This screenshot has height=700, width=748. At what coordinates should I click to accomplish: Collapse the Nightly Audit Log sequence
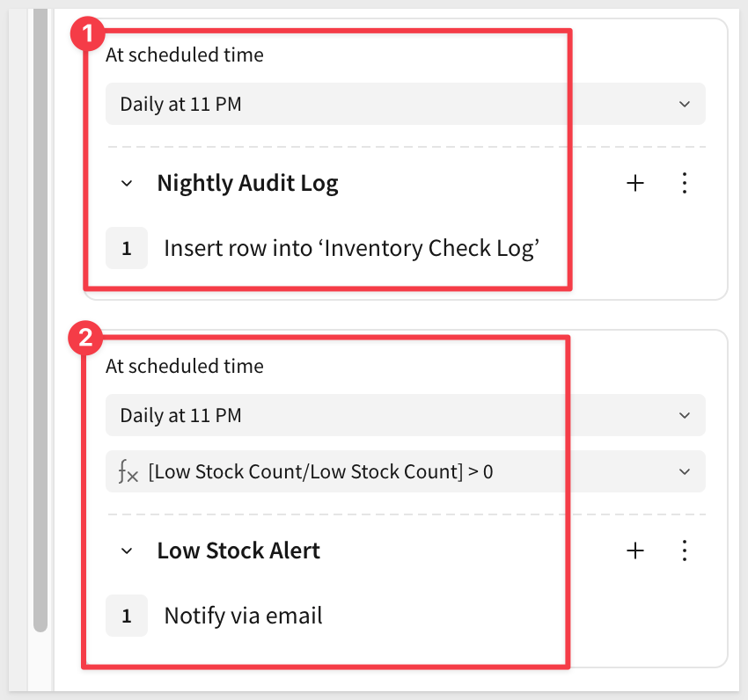click(x=127, y=184)
